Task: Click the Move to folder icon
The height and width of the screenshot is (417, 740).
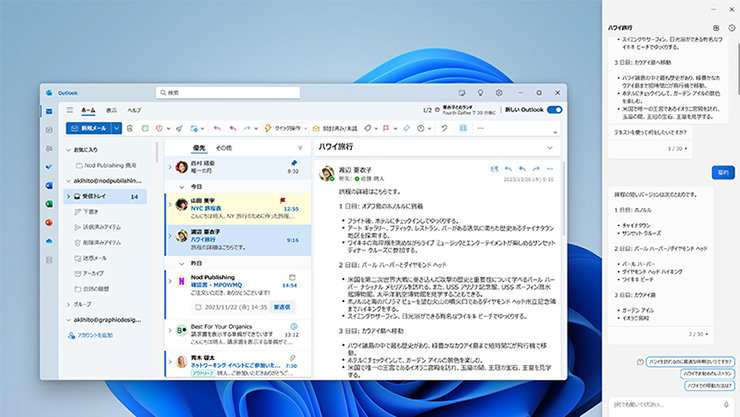Action: 194,128
